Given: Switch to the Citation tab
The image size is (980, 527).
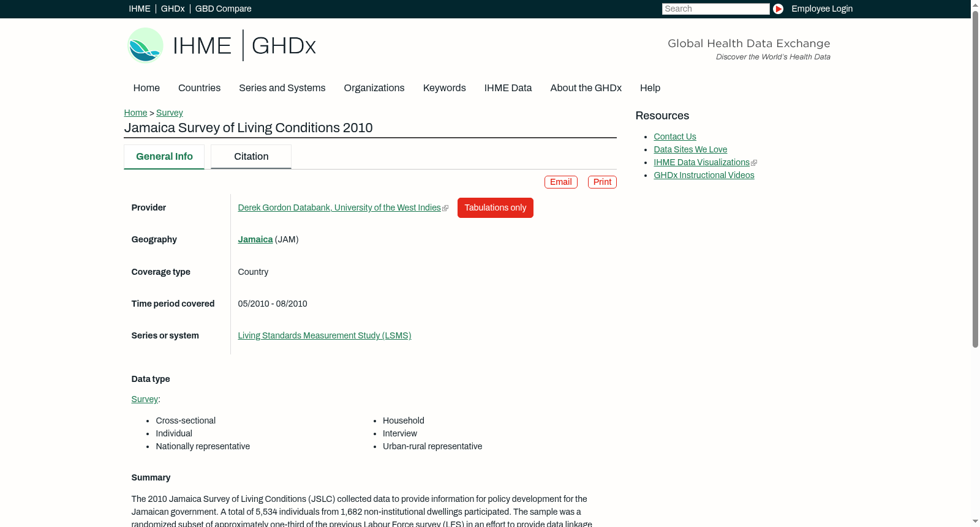Looking at the screenshot, I should [x=251, y=157].
